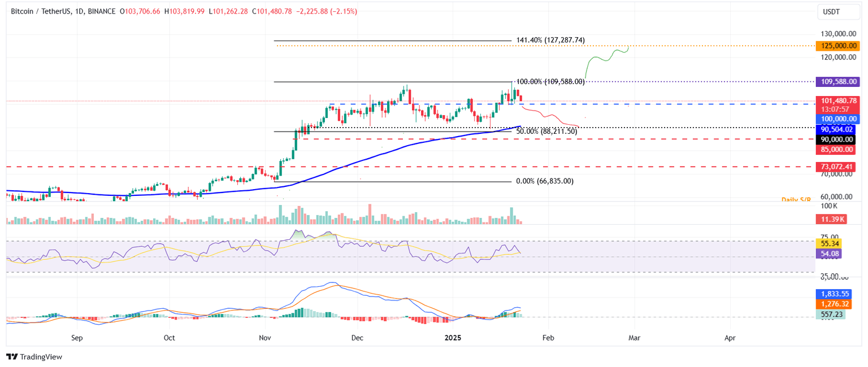The width and height of the screenshot is (868, 367).
Task: Click the purple 109,588.00 price tag
Action: [837, 81]
